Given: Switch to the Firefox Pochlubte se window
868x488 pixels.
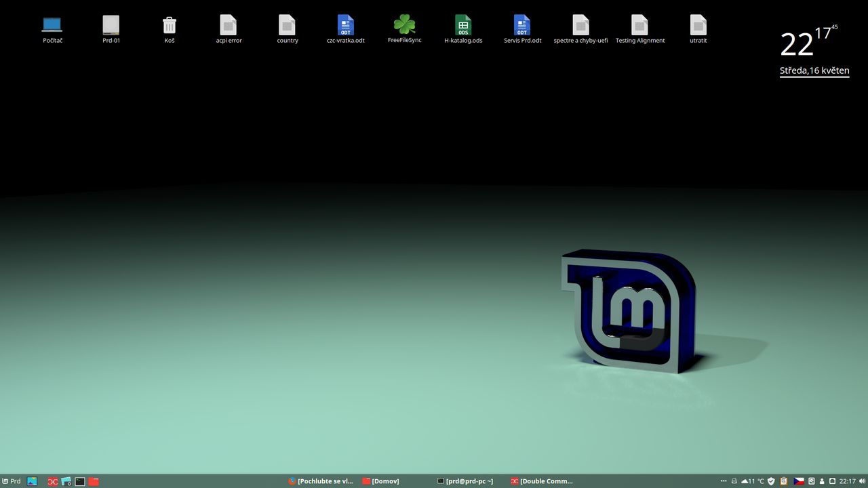Looking at the screenshot, I should pyautogui.click(x=321, y=481).
